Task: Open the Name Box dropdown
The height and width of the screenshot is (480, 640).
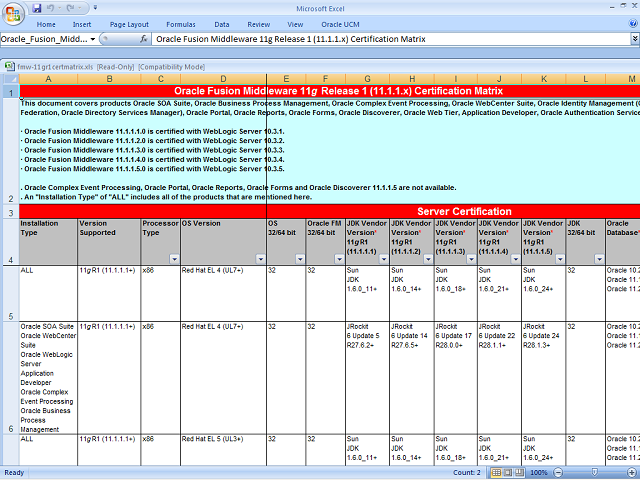Action: [x=93, y=39]
